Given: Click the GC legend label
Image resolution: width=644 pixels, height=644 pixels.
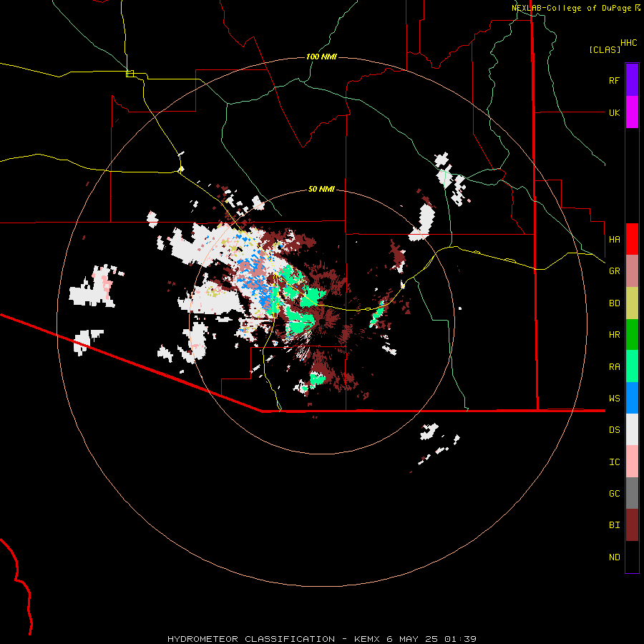Looking at the screenshot, I should click(614, 494).
